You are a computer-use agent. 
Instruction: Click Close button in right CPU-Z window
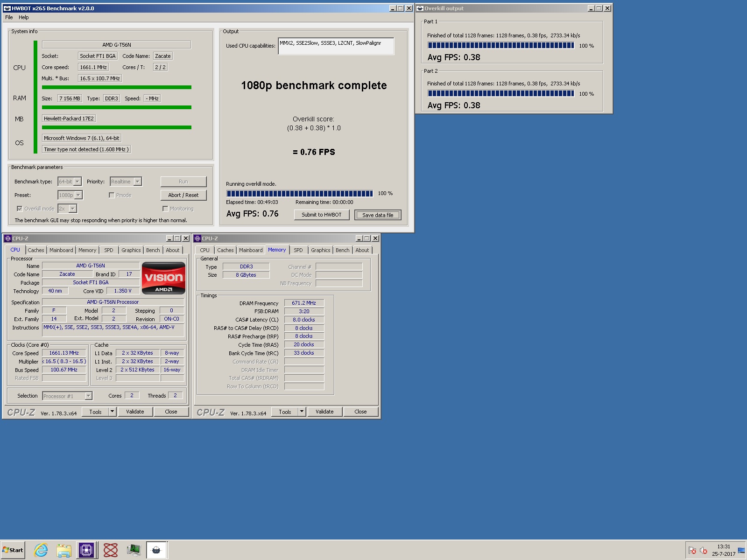(x=360, y=412)
